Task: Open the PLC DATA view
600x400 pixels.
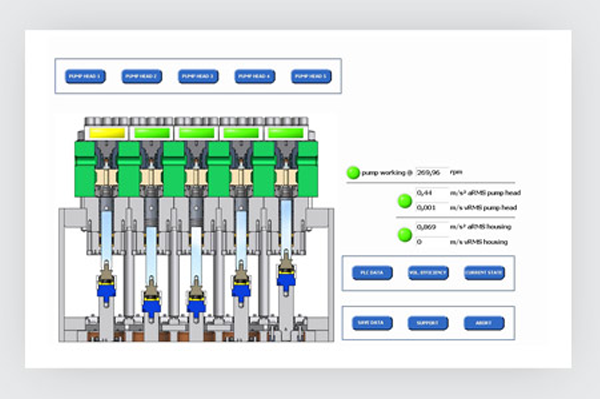Action: pyautogui.click(x=371, y=273)
